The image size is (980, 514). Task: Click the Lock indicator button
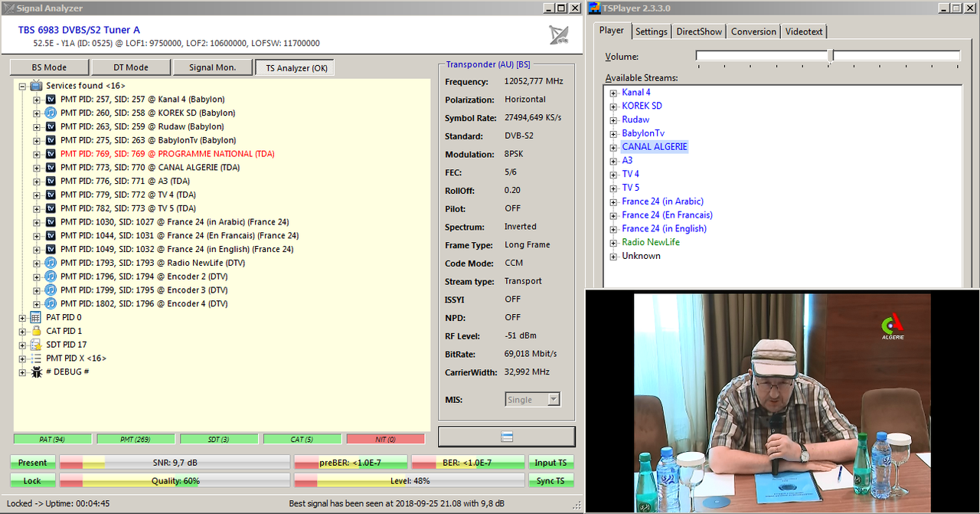(33, 480)
